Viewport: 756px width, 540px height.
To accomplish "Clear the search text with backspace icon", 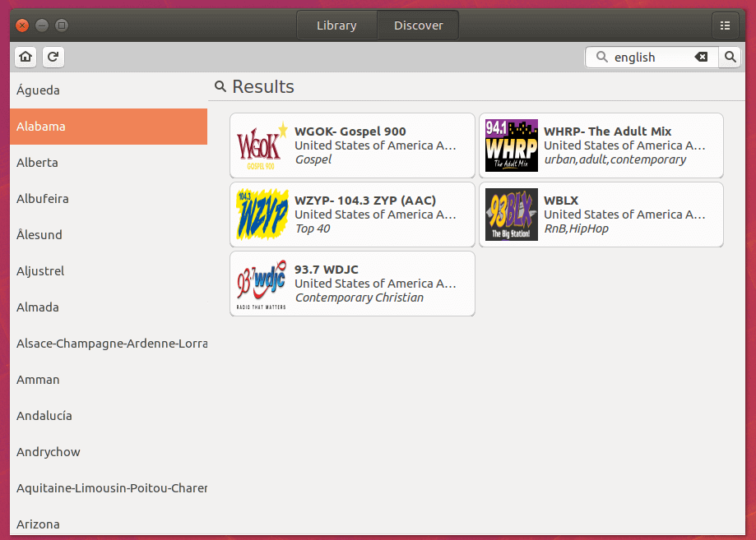I will click(x=701, y=57).
